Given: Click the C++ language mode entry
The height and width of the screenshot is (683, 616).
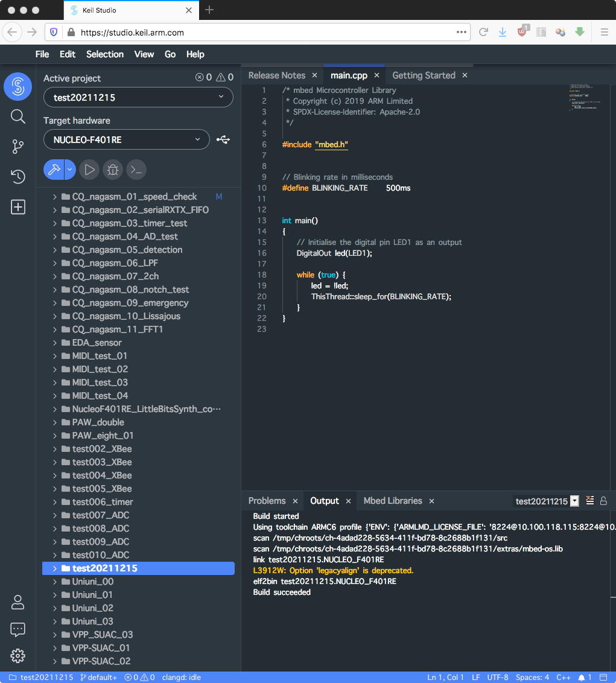Looking at the screenshot, I should (x=564, y=678).
